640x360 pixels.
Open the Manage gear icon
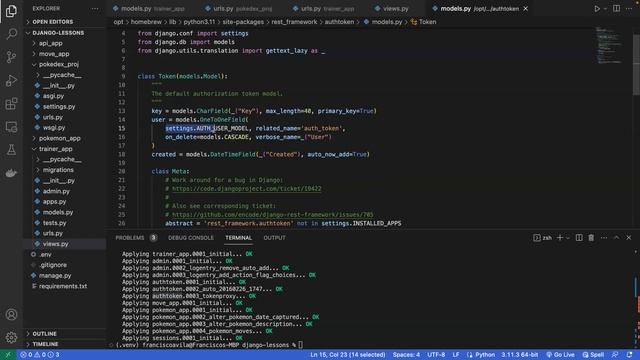(x=11, y=337)
